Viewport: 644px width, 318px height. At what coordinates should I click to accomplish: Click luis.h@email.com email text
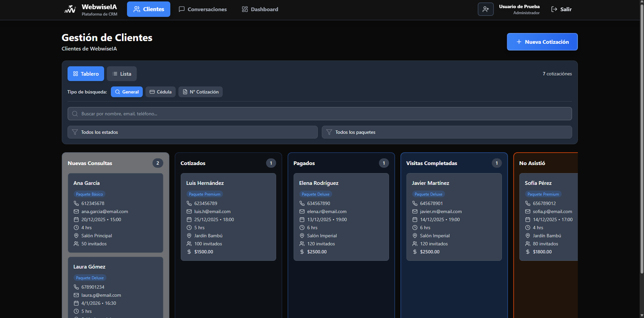click(213, 211)
